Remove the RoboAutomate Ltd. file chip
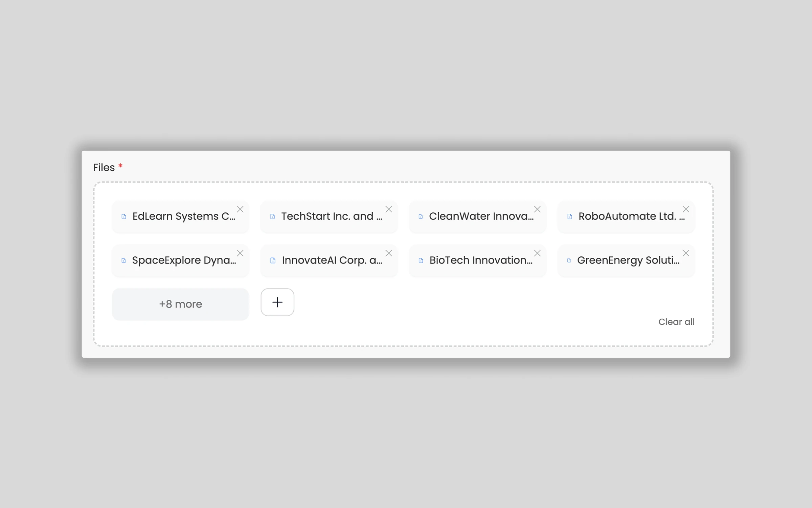Screen dimensions: 812x508 pyautogui.click(x=686, y=209)
